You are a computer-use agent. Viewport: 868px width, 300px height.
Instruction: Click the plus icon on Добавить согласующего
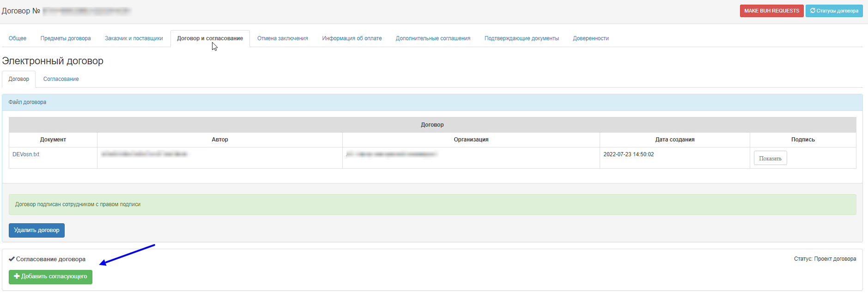tap(17, 276)
